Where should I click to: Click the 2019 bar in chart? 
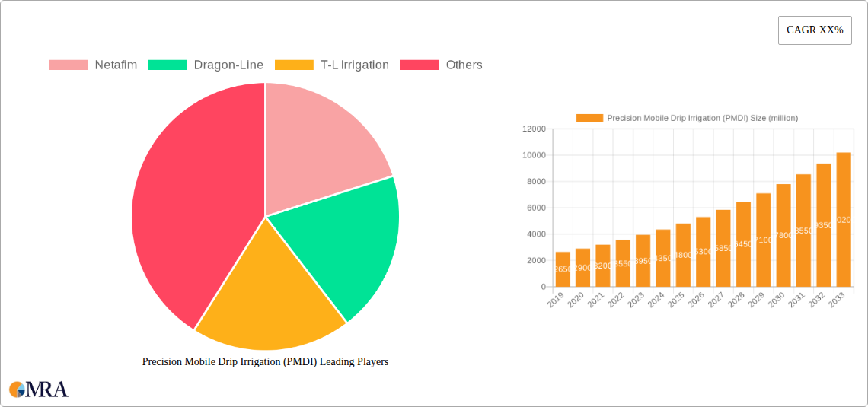click(x=563, y=269)
